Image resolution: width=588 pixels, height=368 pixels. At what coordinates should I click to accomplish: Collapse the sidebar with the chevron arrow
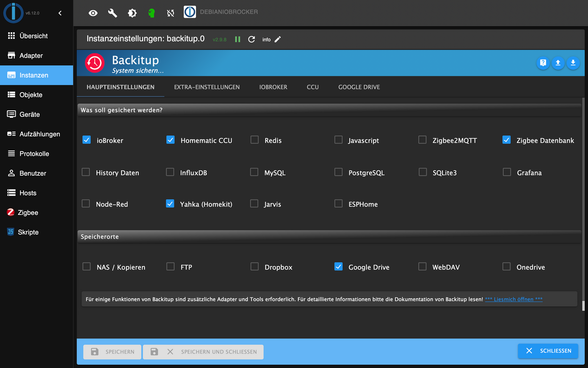(60, 13)
